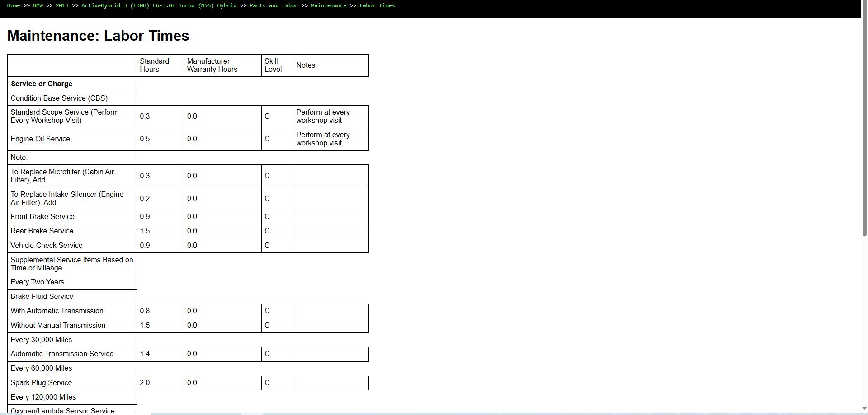Image resolution: width=868 pixels, height=415 pixels.
Task: Open the Maintenance breadcrumb link
Action: [328, 5]
